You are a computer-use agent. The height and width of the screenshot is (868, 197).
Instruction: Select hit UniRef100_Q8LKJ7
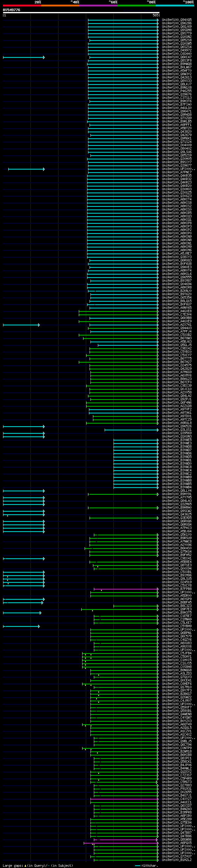tap(177, 84)
